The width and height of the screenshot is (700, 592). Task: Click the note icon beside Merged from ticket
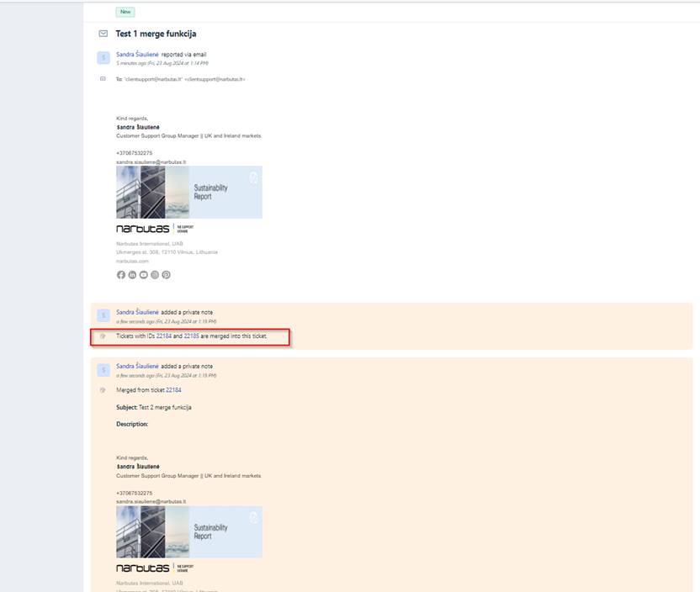(x=103, y=390)
